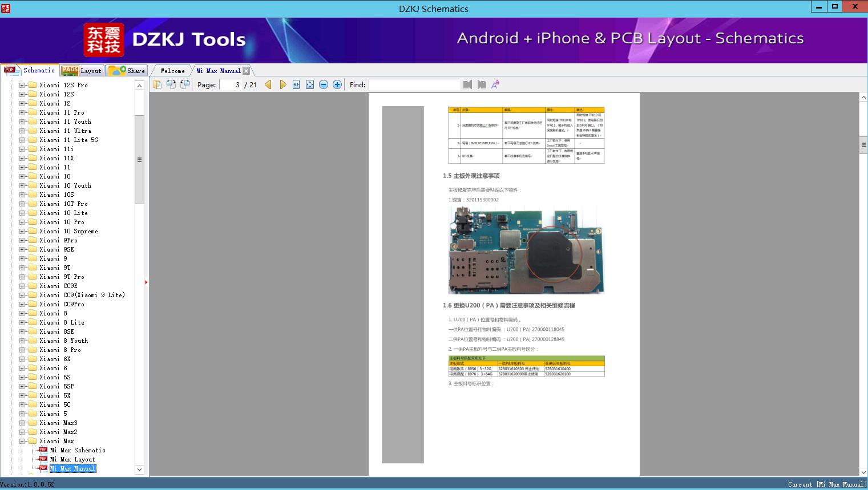Screen dimensions: 868x490
Task: Select the Xiaomi 6X folder
Action: pos(55,359)
